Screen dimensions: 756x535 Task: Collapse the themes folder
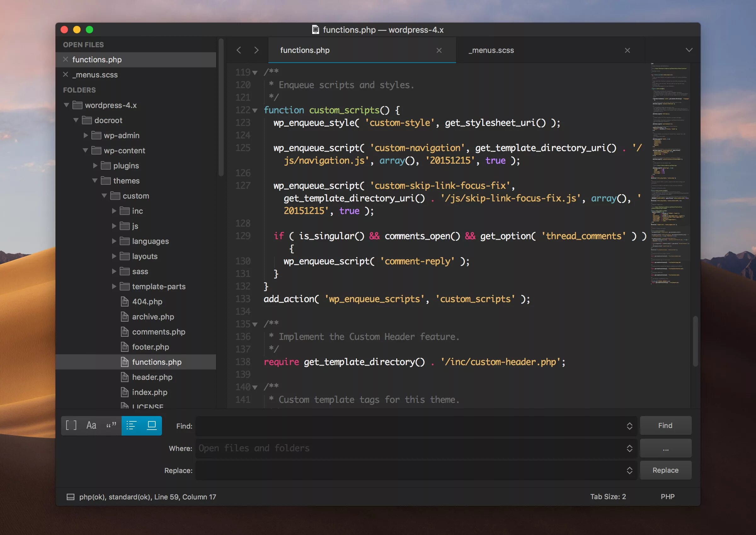pyautogui.click(x=96, y=181)
